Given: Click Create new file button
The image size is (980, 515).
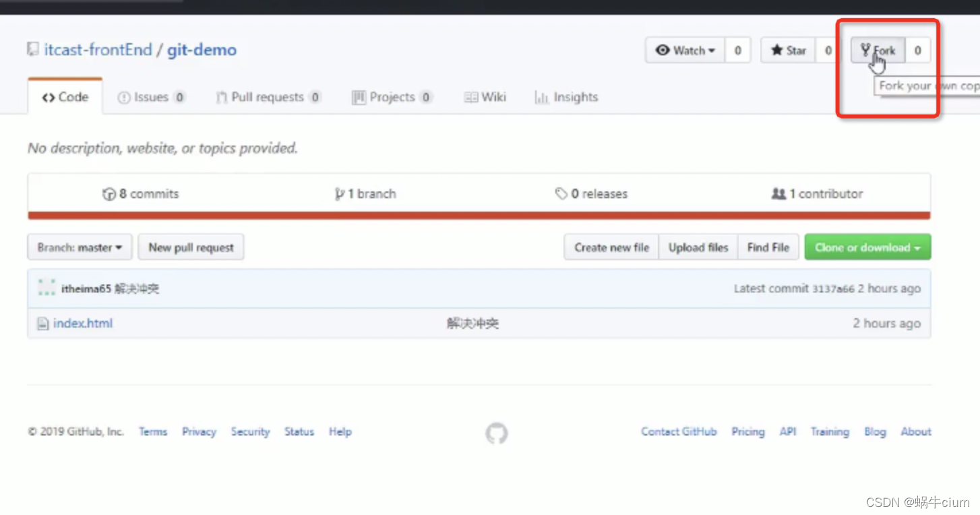Looking at the screenshot, I should 611,247.
